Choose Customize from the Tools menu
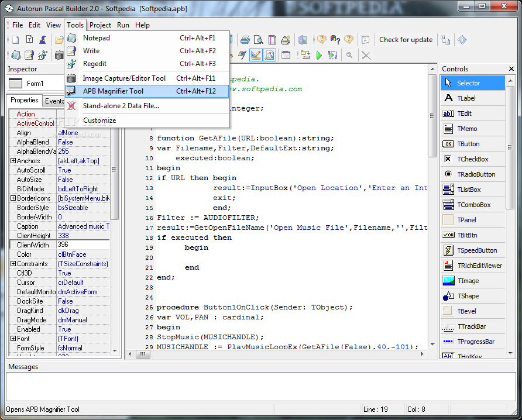Viewport: 522px width, 420px height. 147,121
